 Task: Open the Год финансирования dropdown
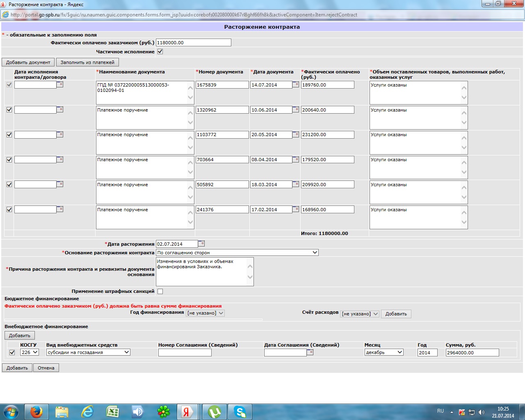(x=205, y=313)
